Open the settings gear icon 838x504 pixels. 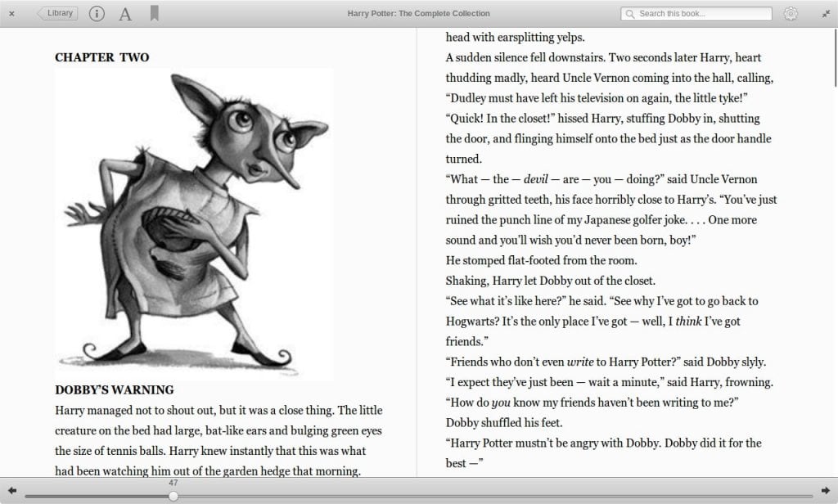791,13
